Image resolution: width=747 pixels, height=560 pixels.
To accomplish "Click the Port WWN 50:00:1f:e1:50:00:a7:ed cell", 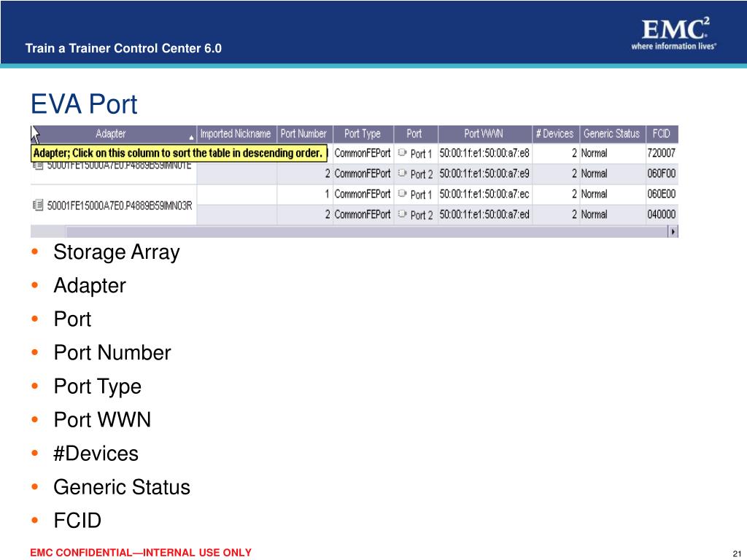I will [x=484, y=214].
